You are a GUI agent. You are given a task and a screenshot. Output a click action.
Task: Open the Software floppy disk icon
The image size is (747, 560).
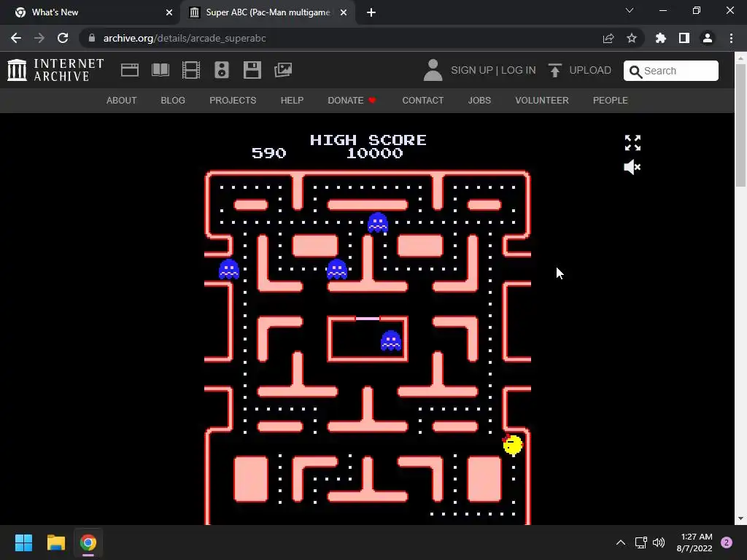pos(252,70)
